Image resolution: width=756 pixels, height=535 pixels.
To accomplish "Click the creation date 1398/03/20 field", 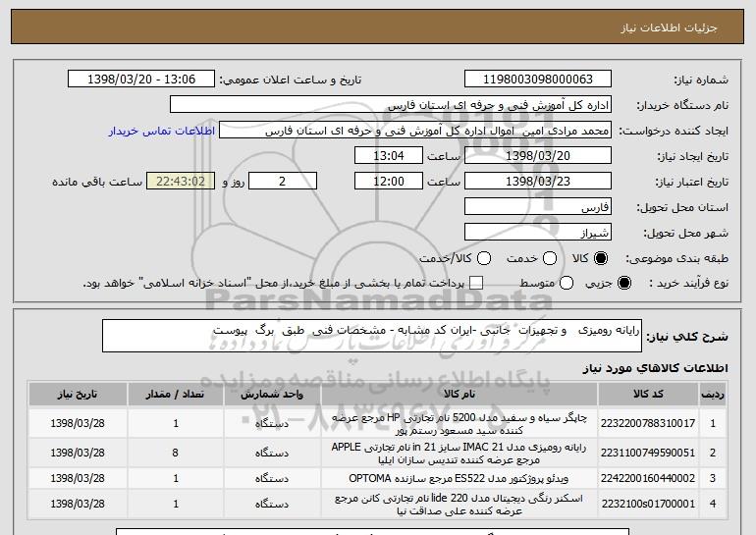I will click(x=538, y=156).
